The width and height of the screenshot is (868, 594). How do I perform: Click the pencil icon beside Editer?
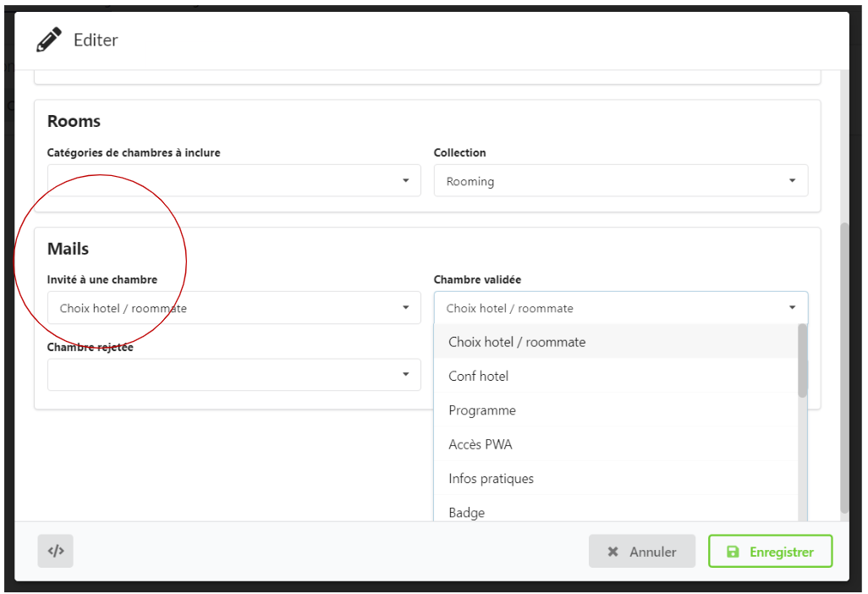(x=49, y=40)
